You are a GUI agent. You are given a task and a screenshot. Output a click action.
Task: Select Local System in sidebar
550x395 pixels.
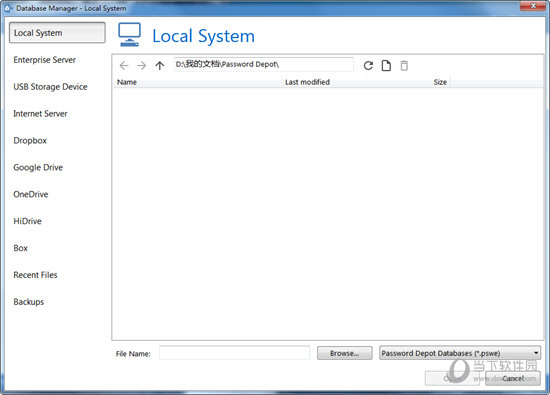coord(57,33)
